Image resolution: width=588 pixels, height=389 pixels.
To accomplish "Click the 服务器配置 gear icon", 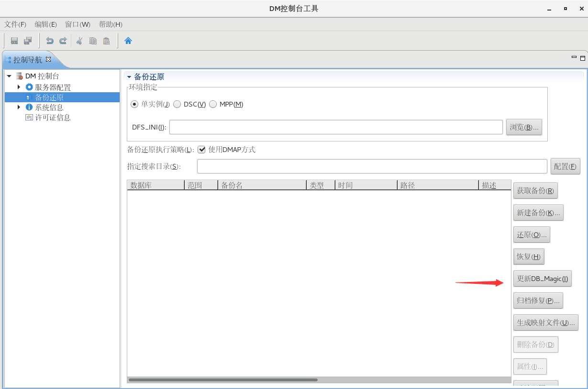I will pos(29,87).
